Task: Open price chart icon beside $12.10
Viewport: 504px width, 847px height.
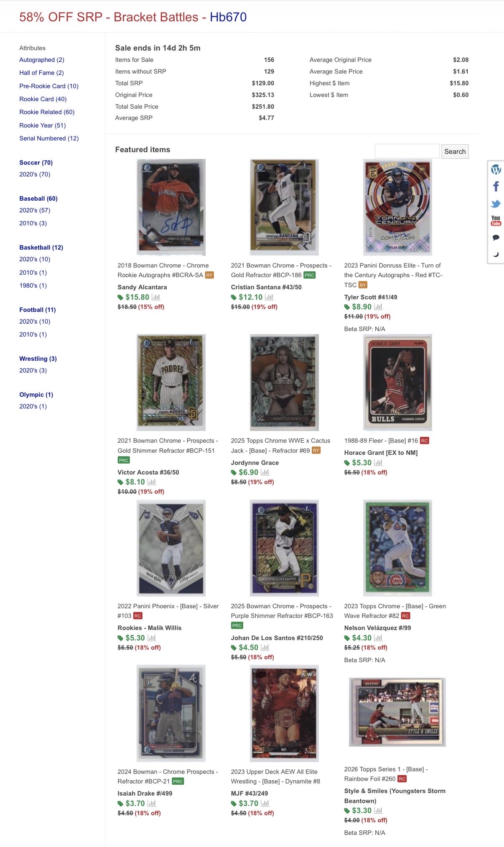Action: [269, 297]
